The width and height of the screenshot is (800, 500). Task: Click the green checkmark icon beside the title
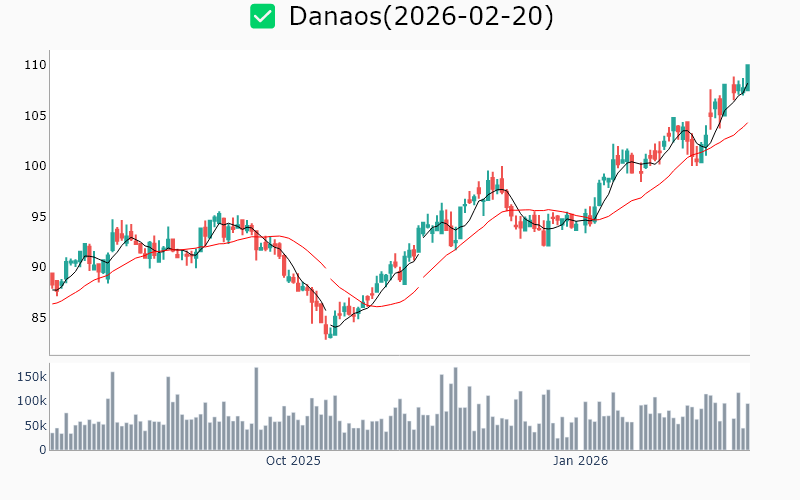click(262, 16)
